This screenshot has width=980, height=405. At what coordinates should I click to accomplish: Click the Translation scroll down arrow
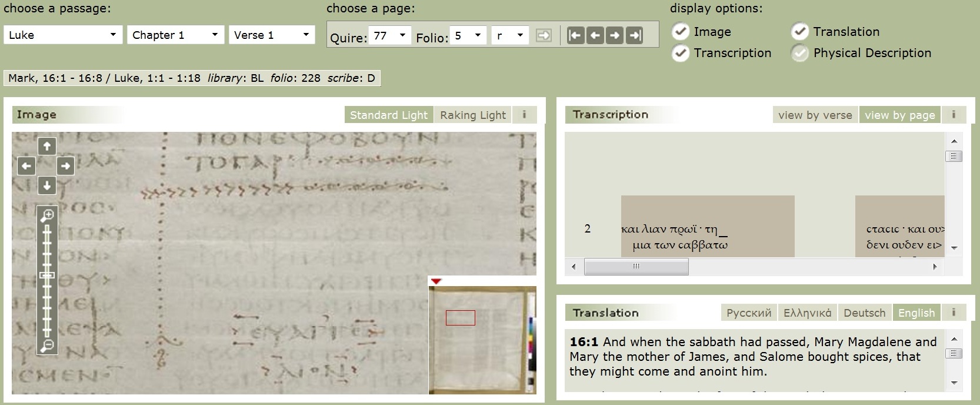[954, 383]
